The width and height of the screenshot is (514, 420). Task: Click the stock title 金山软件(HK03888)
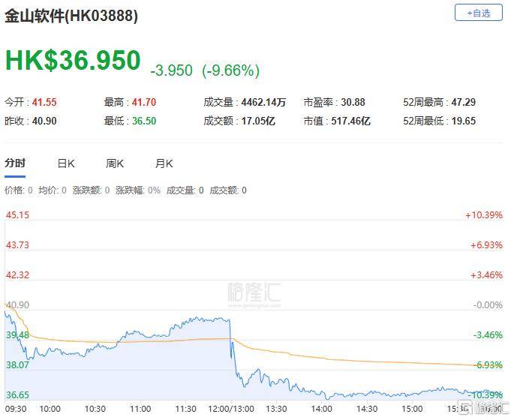click(x=71, y=16)
